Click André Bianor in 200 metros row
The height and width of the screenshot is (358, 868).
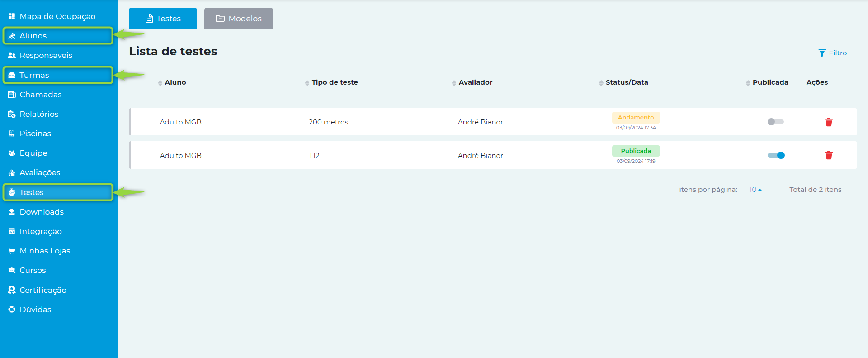pyautogui.click(x=480, y=122)
